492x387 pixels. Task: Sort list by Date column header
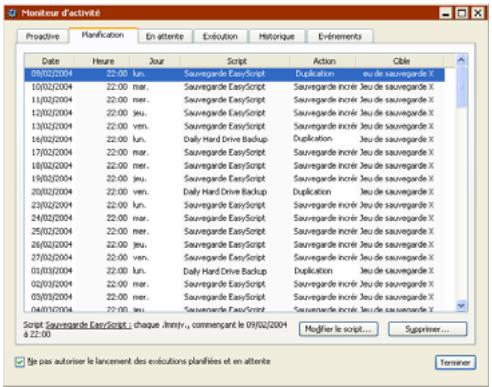(50, 61)
